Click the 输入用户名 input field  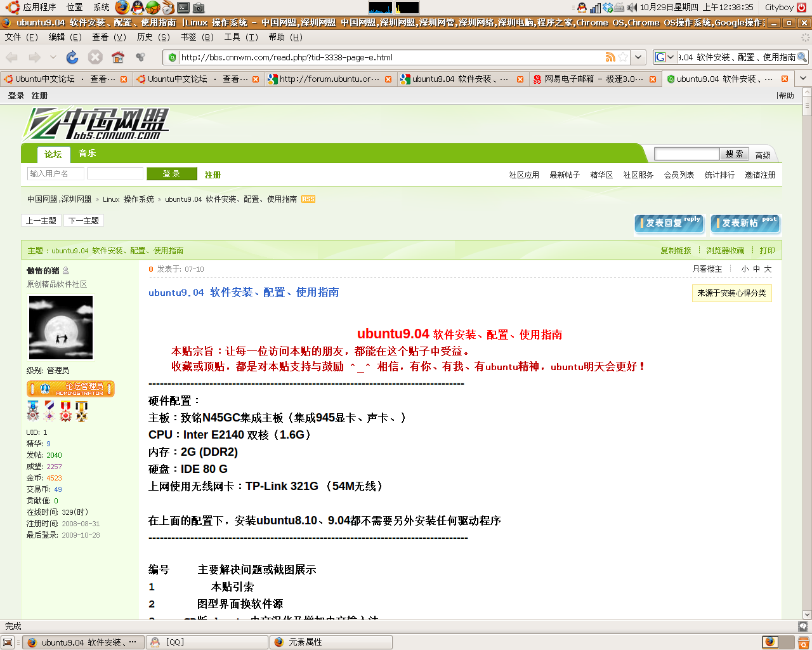[x=56, y=173]
